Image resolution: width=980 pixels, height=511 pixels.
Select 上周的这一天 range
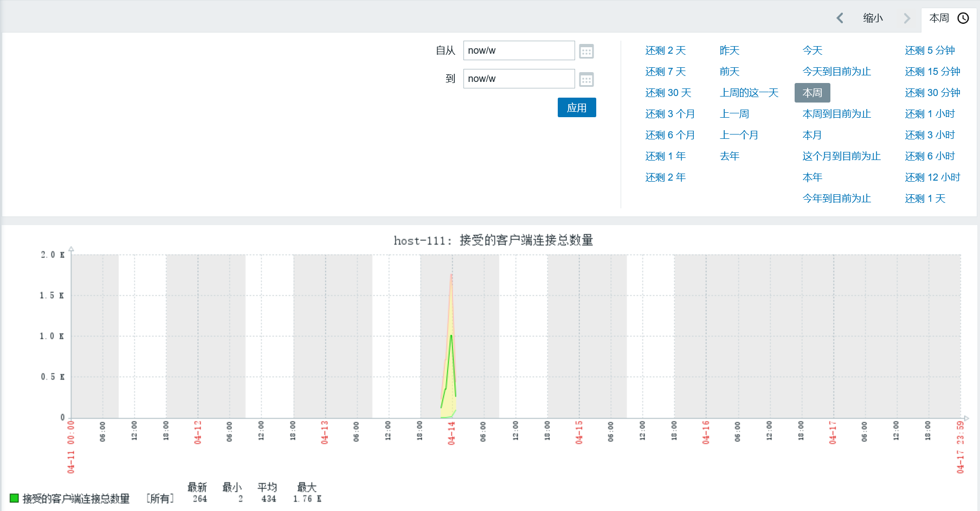(x=749, y=93)
